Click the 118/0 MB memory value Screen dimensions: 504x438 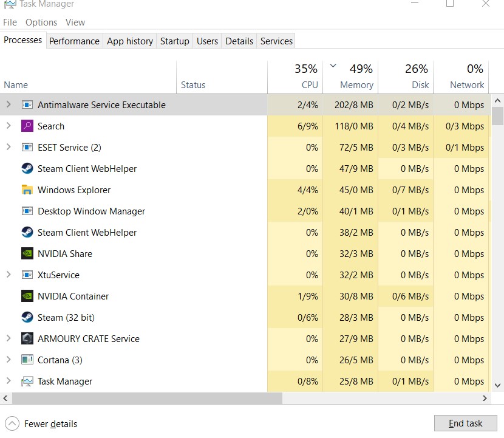tap(354, 126)
